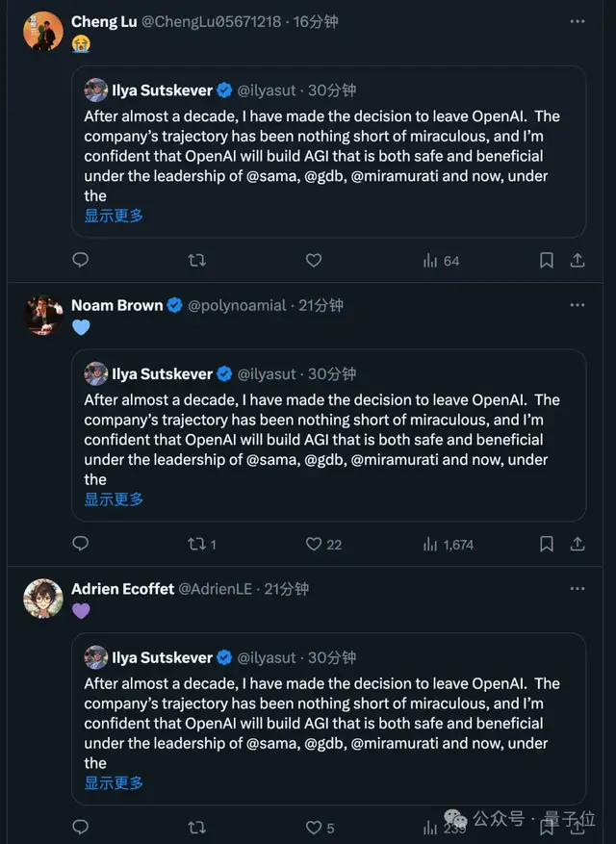Open more options on Noam Brown's tweet
The width and height of the screenshot is (616, 844).
point(577,305)
